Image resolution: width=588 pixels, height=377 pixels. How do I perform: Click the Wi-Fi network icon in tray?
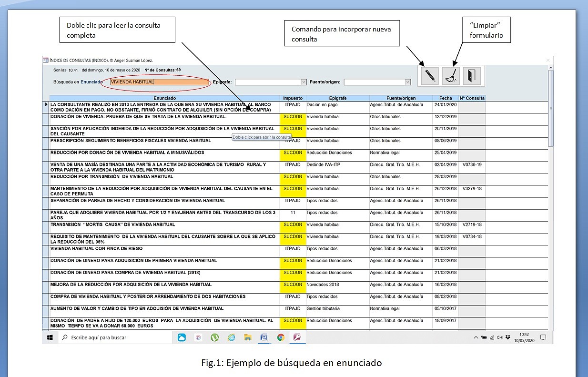[492, 337]
